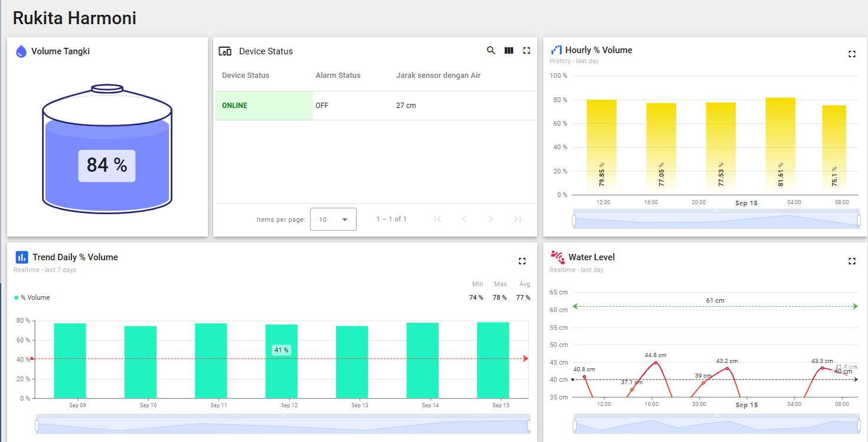Click the Sep 15 daily bar
The width and height of the screenshot is (868, 442).
[493, 360]
